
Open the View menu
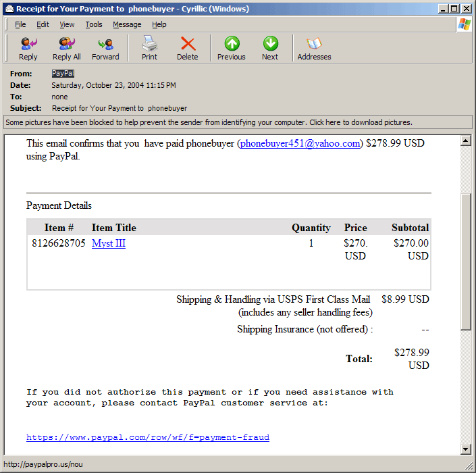67,24
